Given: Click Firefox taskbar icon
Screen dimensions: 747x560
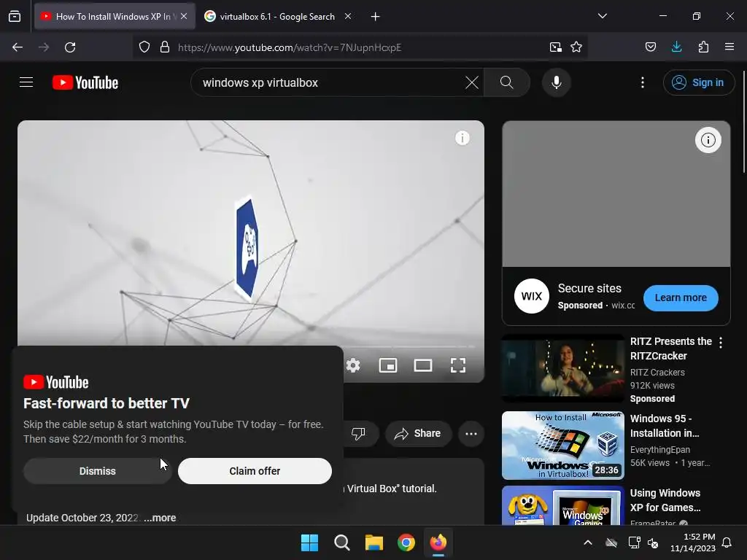Looking at the screenshot, I should 438,542.
